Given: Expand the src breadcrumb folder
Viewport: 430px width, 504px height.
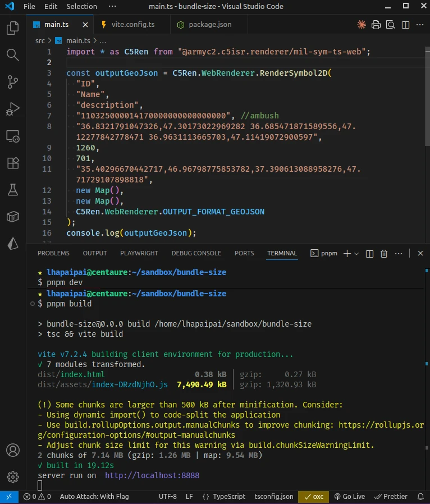Looking at the screenshot, I should (40, 40).
